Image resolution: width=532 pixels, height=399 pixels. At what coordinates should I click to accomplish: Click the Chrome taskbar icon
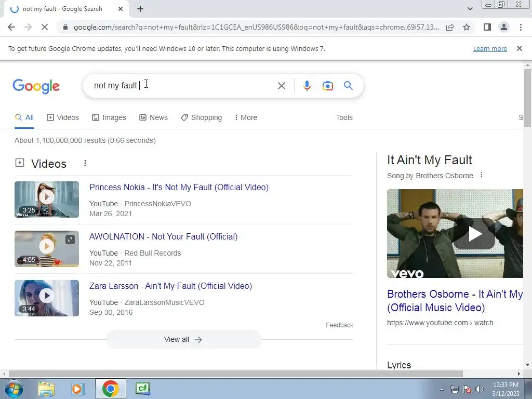point(110,389)
